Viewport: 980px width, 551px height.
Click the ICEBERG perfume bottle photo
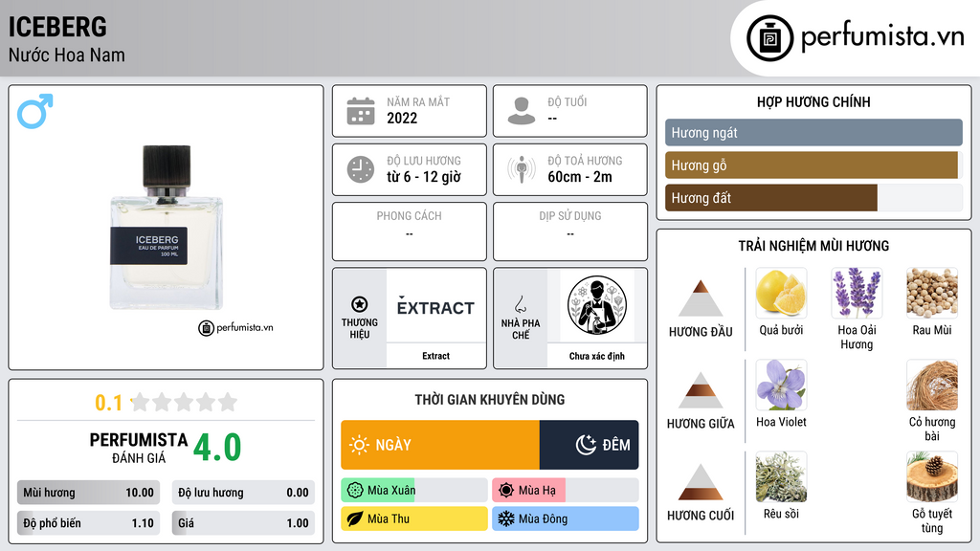(x=167, y=228)
